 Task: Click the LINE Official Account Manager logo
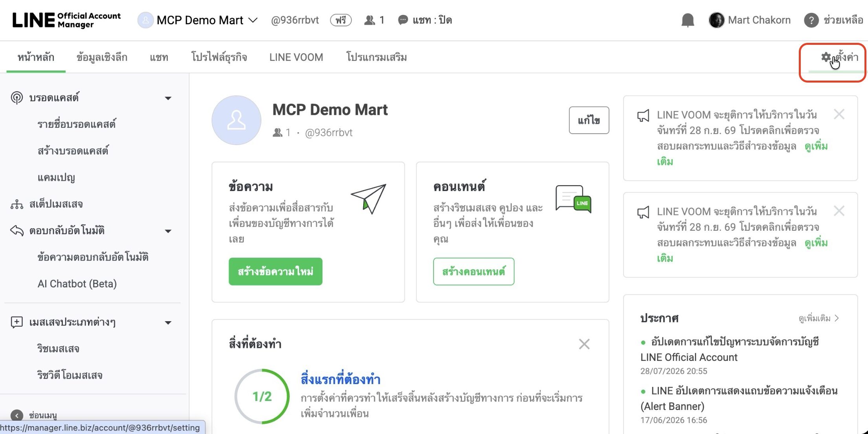pyautogui.click(x=66, y=20)
